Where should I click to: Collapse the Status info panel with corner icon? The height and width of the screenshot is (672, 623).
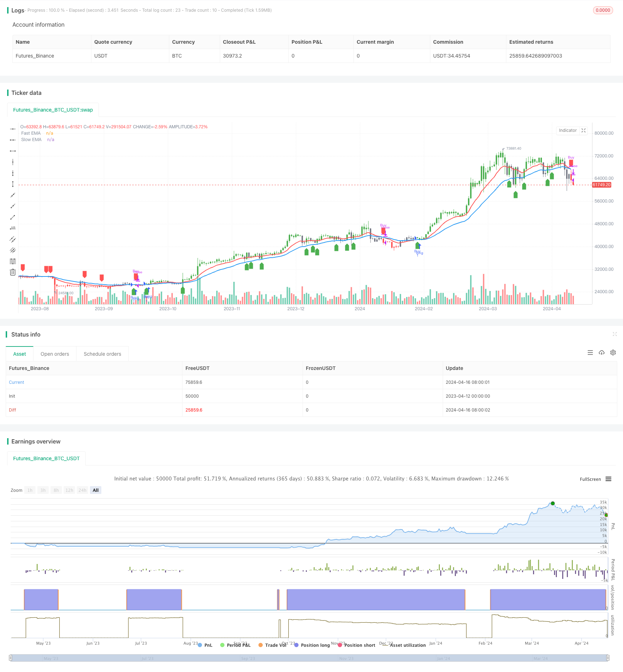click(614, 334)
